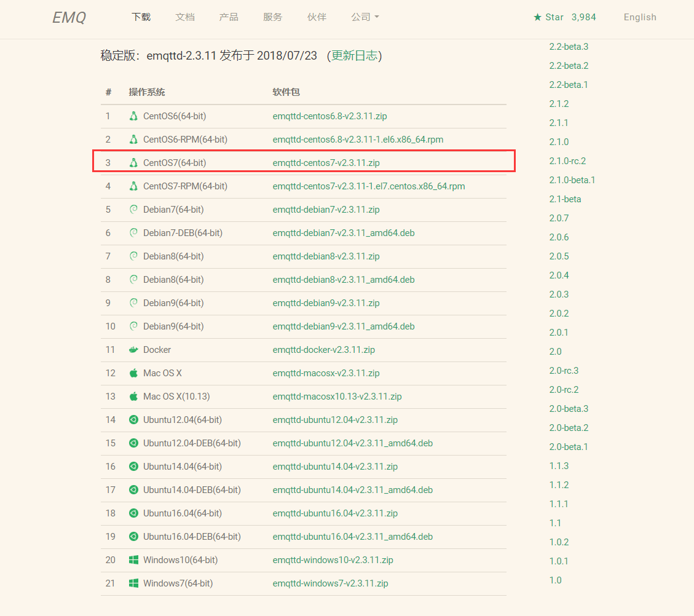Click the Debian icon in row 7
Screen dimensions: 694x616
click(x=133, y=256)
